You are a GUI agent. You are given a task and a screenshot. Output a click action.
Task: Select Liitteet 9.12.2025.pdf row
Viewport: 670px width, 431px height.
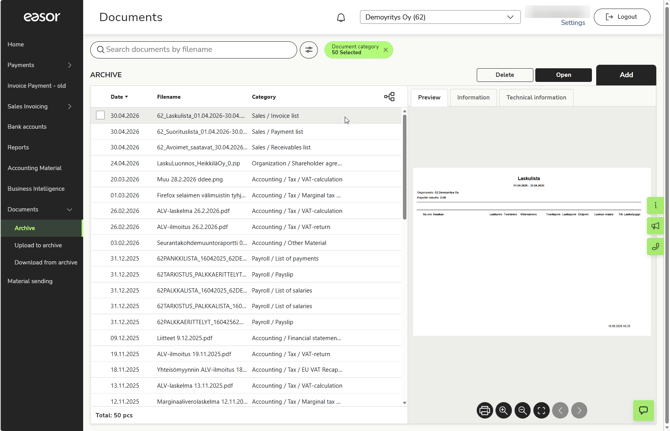coord(246,338)
